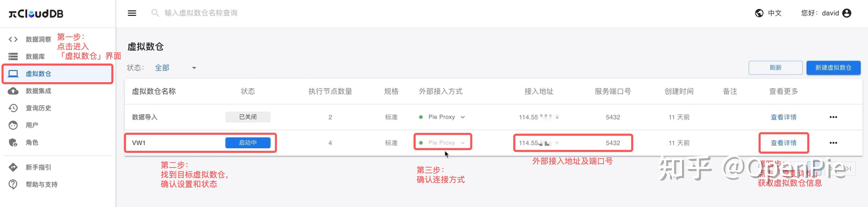This screenshot has height=207, width=868.
Task: View 查询历史 via the clock icon
Action: click(x=13, y=108)
